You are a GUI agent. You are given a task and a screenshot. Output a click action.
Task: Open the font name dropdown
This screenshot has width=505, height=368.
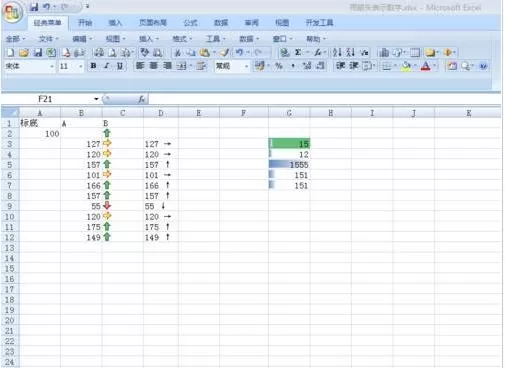click(52, 66)
